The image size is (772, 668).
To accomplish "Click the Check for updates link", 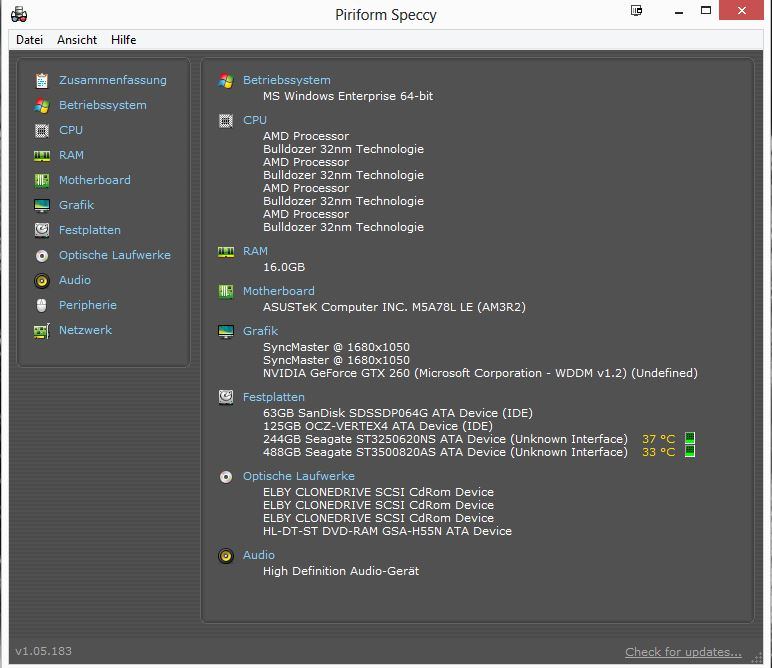I will point(683,652).
